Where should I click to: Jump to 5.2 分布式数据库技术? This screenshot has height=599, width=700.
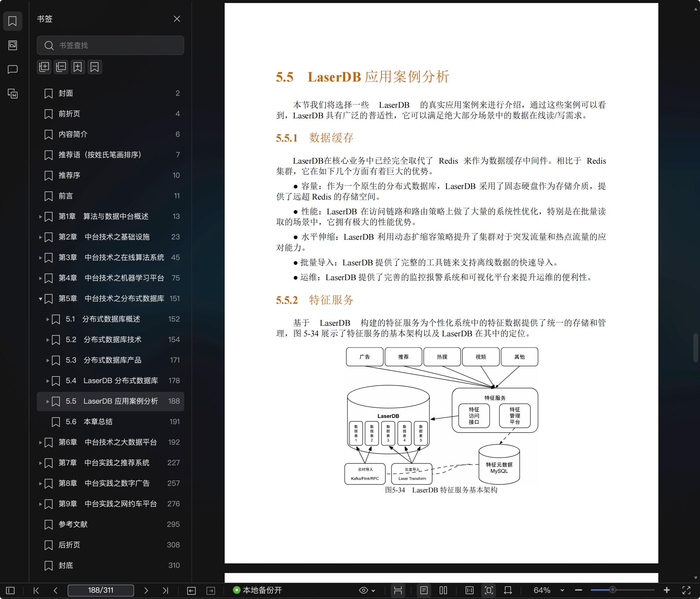tap(111, 340)
